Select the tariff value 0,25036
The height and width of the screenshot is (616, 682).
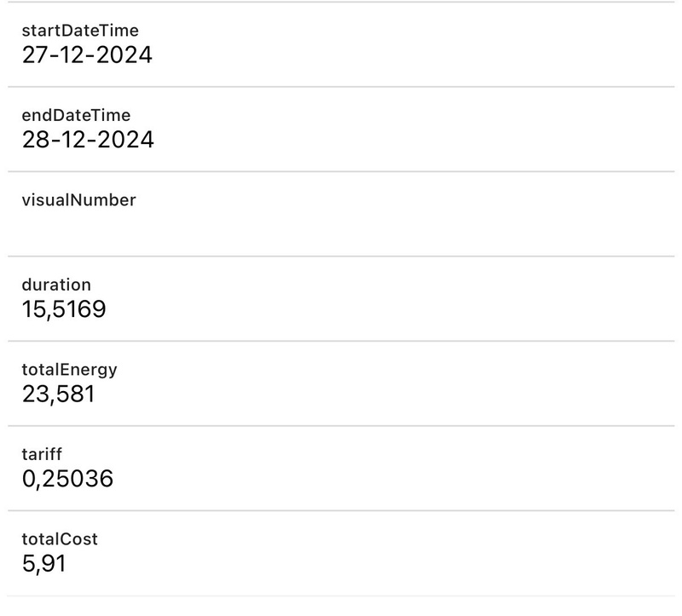(x=67, y=479)
